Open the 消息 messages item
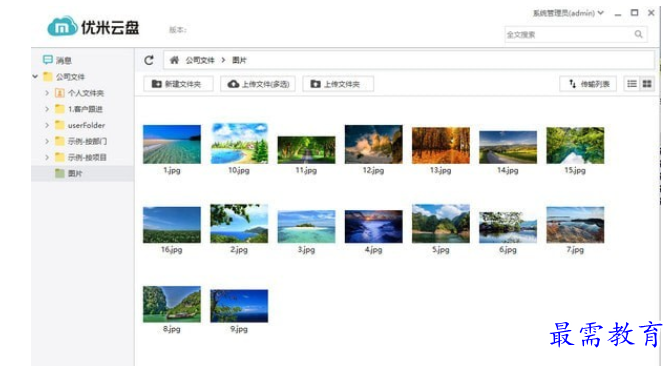 tap(57, 60)
